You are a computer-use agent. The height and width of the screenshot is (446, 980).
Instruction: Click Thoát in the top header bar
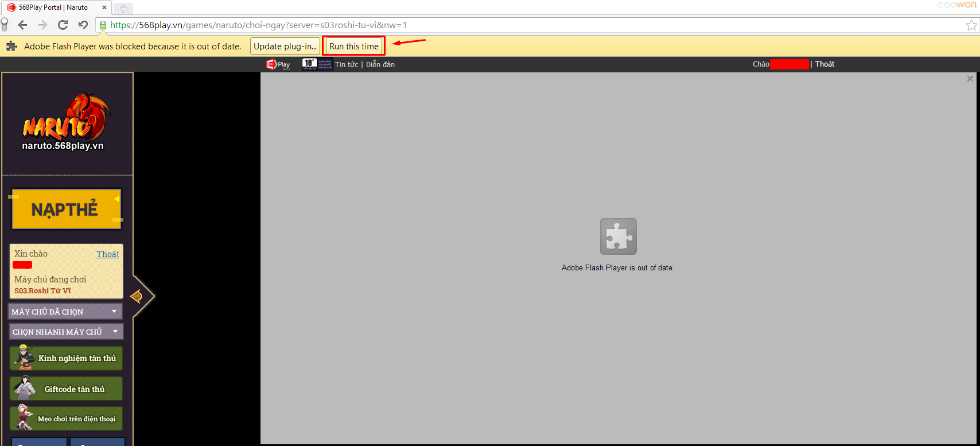[x=825, y=64]
